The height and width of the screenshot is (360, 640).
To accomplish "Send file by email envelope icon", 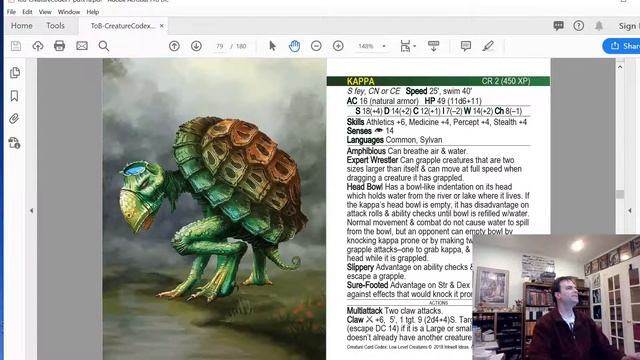I will point(82,46).
